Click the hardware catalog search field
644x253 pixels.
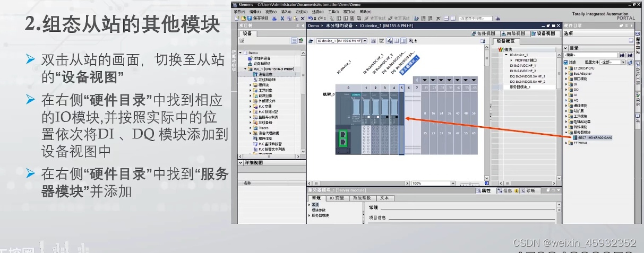click(x=590, y=55)
